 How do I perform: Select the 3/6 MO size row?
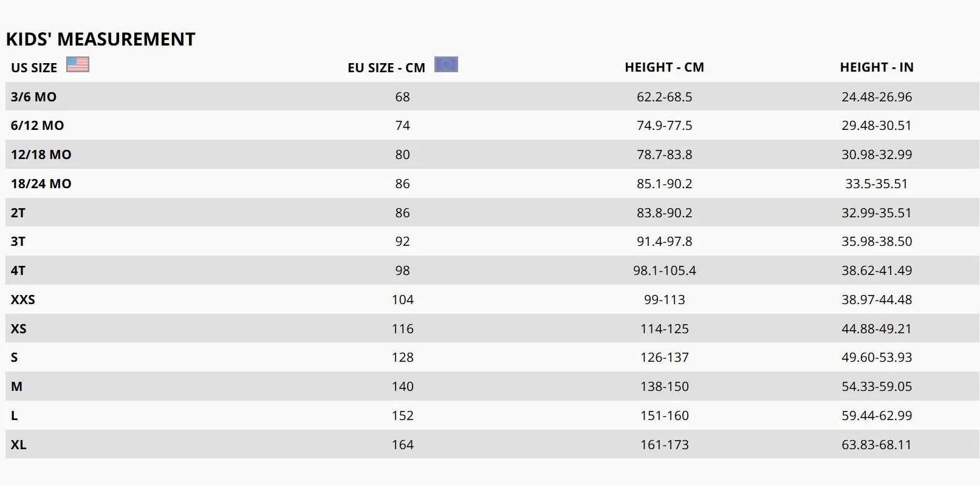(492, 97)
